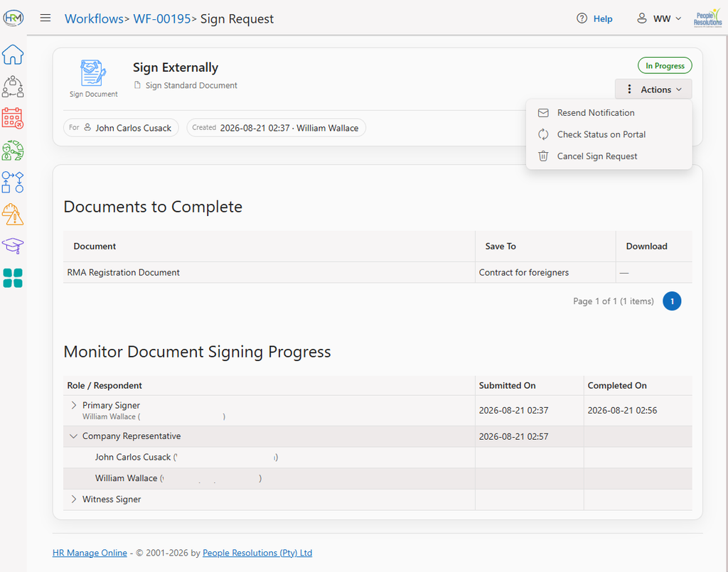
Task: Collapse the Company Representative row
Action: (x=73, y=436)
